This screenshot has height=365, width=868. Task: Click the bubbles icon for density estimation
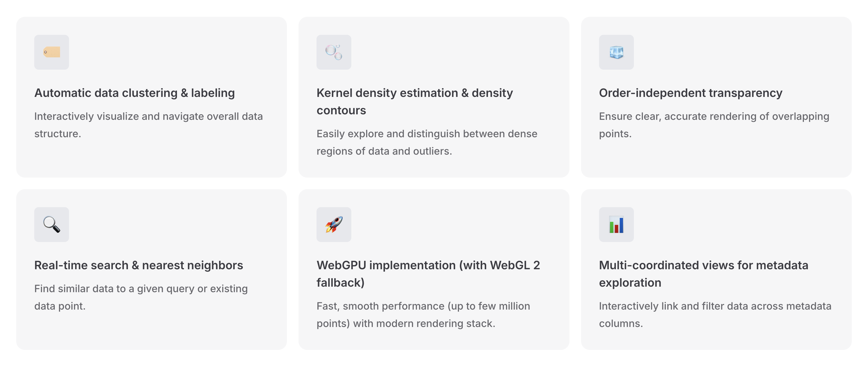point(334,52)
